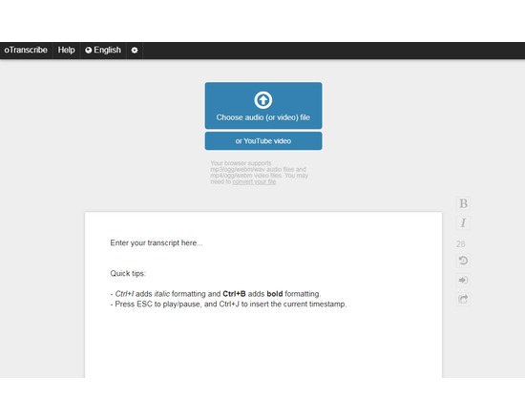Follow the 'convert your file' link
Image resolution: width=525 pixels, height=420 pixels.
(254, 181)
